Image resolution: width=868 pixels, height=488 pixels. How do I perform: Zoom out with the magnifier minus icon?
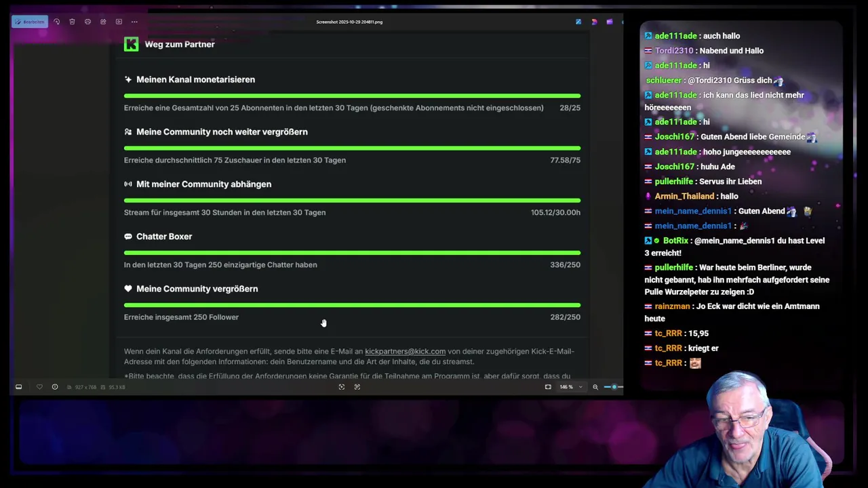click(595, 387)
